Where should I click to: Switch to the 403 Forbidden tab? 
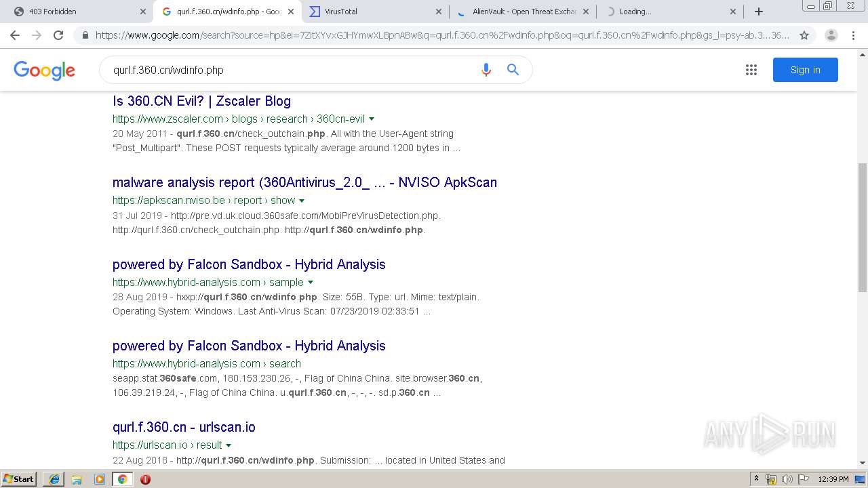(80, 12)
